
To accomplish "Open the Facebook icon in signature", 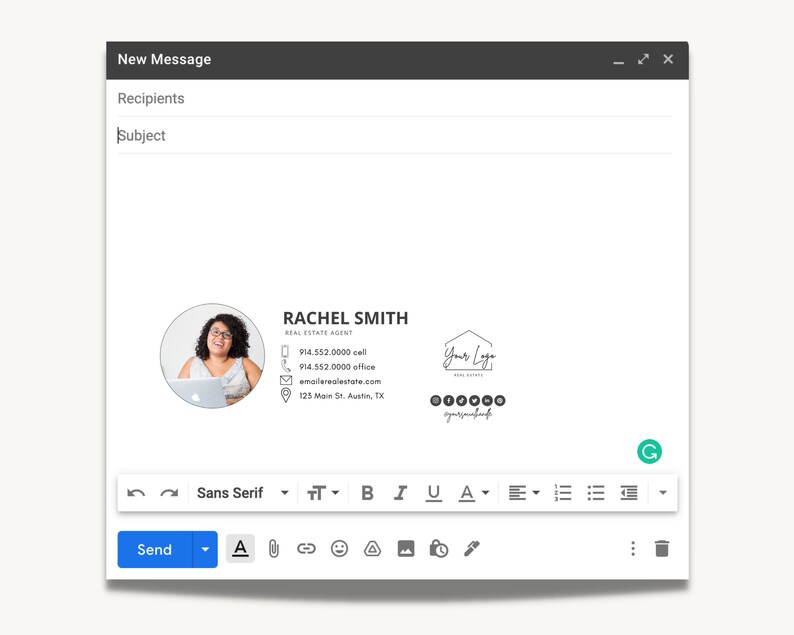I will [449, 401].
